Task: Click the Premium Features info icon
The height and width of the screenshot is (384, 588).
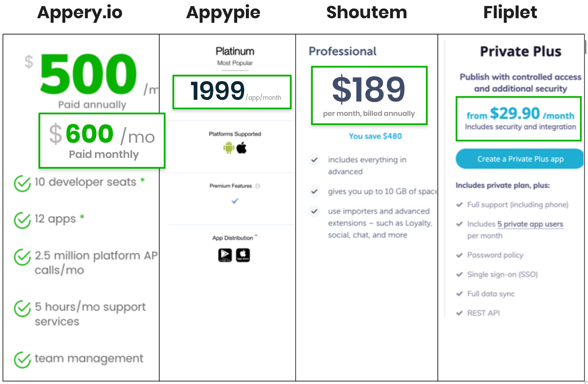Action: [258, 186]
